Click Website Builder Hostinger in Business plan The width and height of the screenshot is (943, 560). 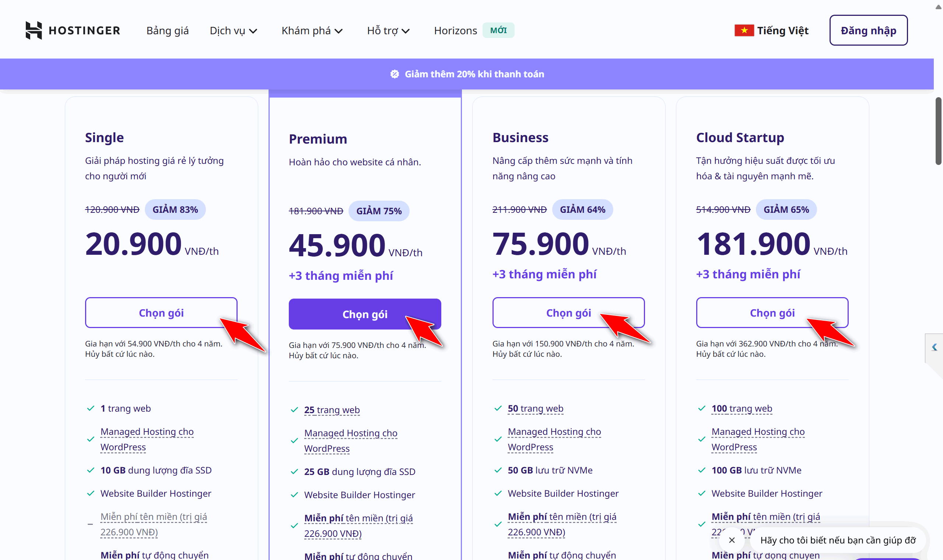tap(563, 494)
